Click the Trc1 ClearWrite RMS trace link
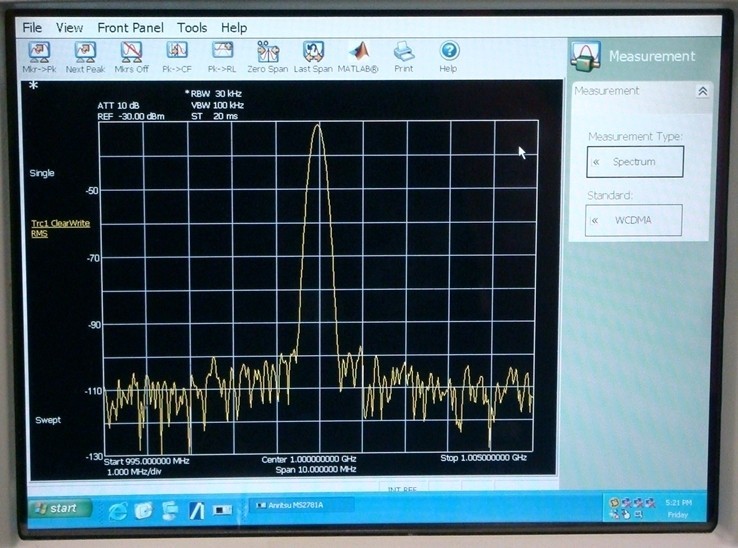 60,228
